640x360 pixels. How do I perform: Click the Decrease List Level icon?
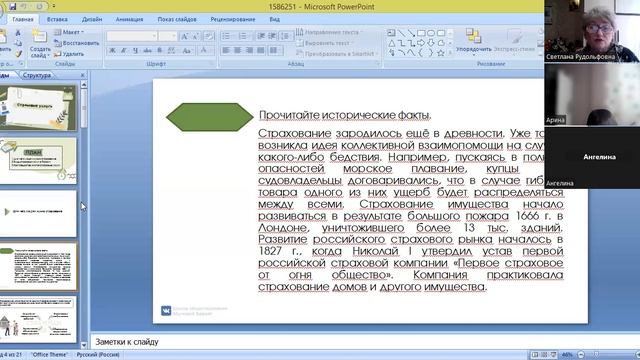coord(261,36)
